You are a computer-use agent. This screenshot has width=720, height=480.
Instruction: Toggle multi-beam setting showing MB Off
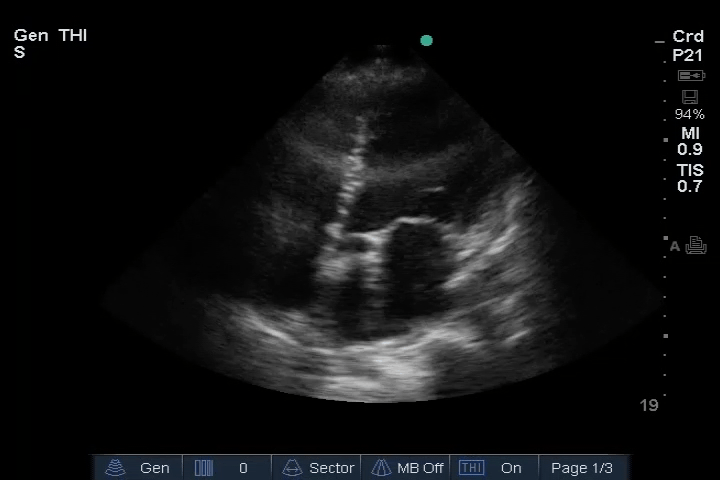click(x=420, y=468)
